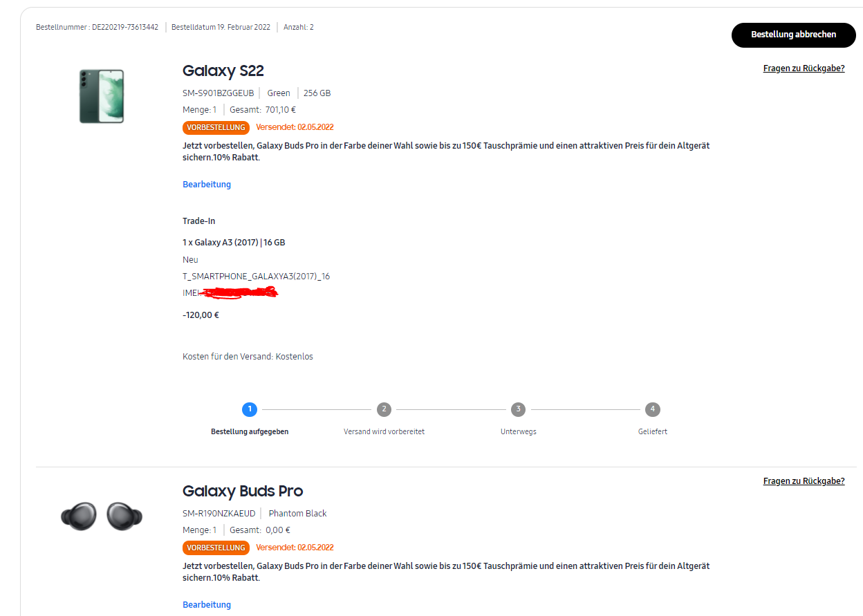
Task: Click Bearbeitung link under Galaxy S22
Action: (207, 185)
